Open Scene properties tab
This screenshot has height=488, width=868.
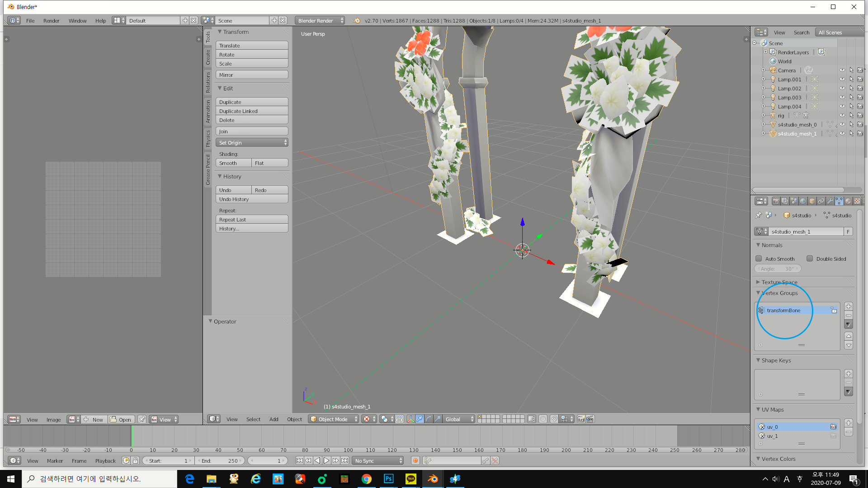(x=794, y=201)
